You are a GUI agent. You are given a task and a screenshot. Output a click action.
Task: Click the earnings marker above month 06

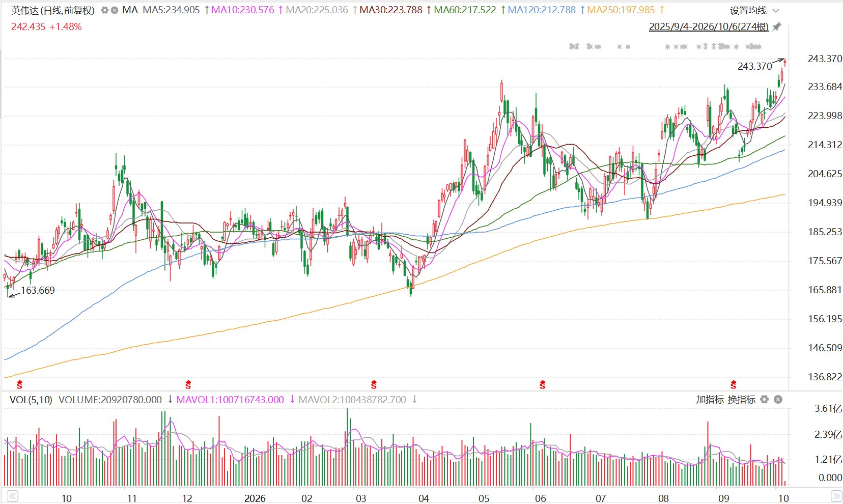pyautogui.click(x=543, y=384)
